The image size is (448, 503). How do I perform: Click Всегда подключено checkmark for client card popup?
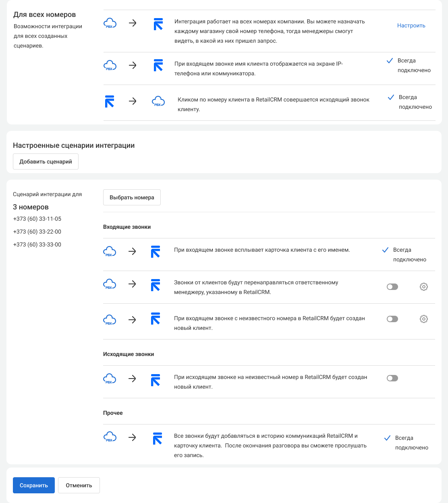386,250
